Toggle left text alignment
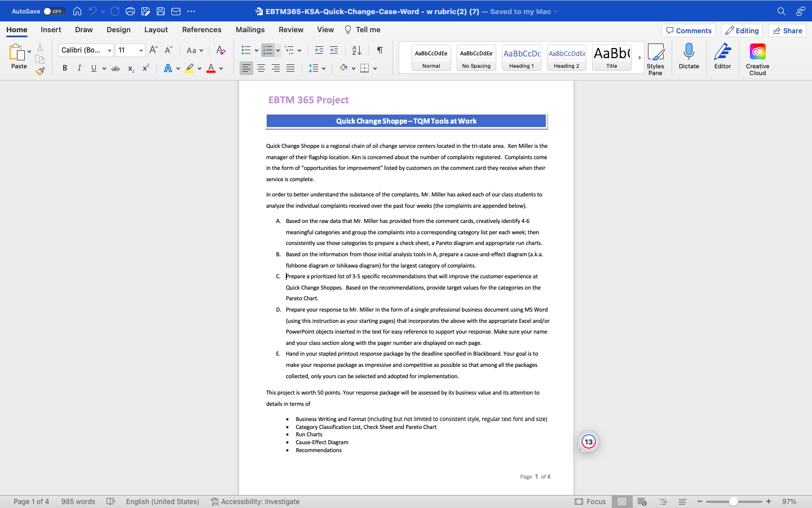Image resolution: width=812 pixels, height=508 pixels. 246,68
